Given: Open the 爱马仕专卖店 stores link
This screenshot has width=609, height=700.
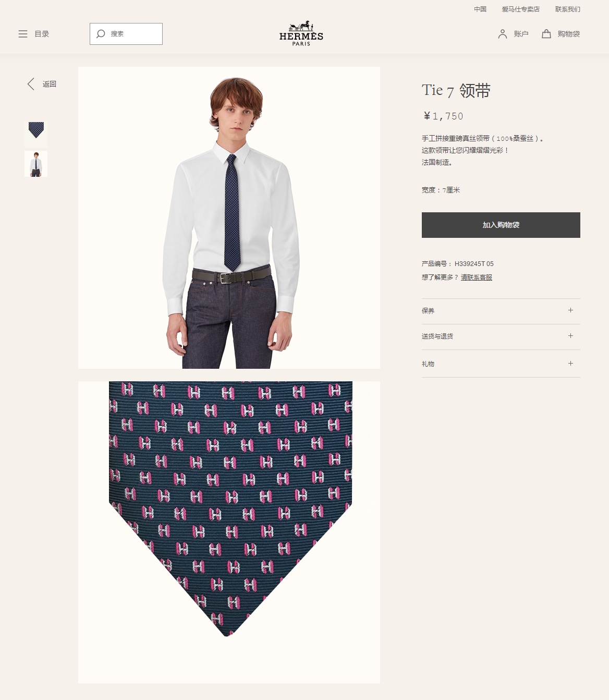Looking at the screenshot, I should pos(521,9).
